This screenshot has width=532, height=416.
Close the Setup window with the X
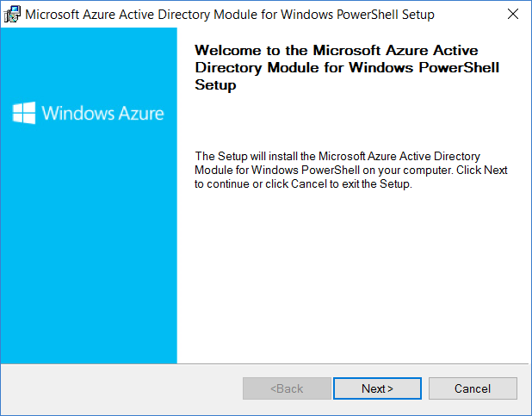pos(513,15)
